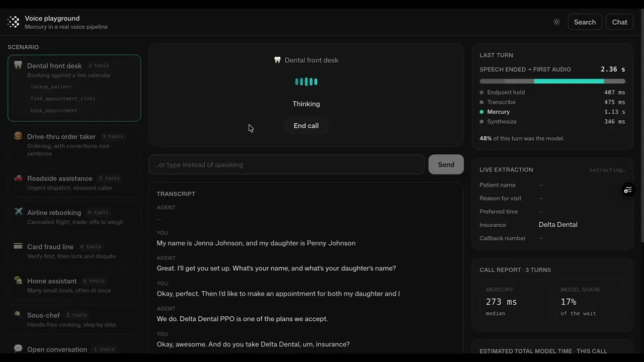This screenshot has height=362, width=644.
Task: Click the 17% model share card
Action: 590,301
